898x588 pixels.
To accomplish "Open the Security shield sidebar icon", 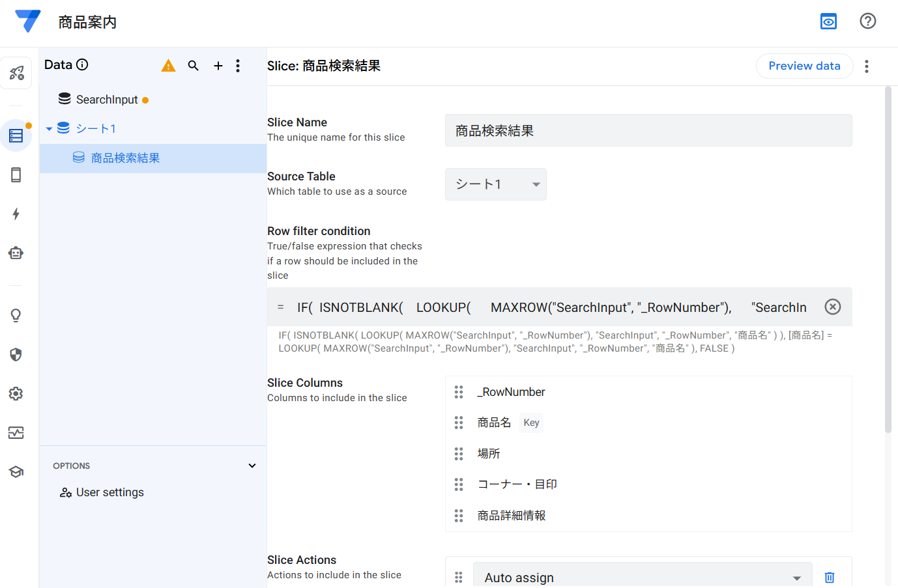I will click(16, 354).
